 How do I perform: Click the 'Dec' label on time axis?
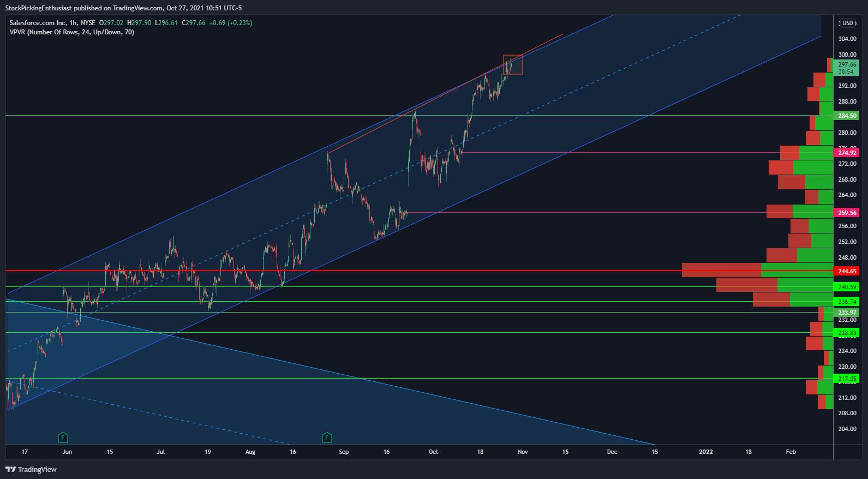tap(612, 452)
